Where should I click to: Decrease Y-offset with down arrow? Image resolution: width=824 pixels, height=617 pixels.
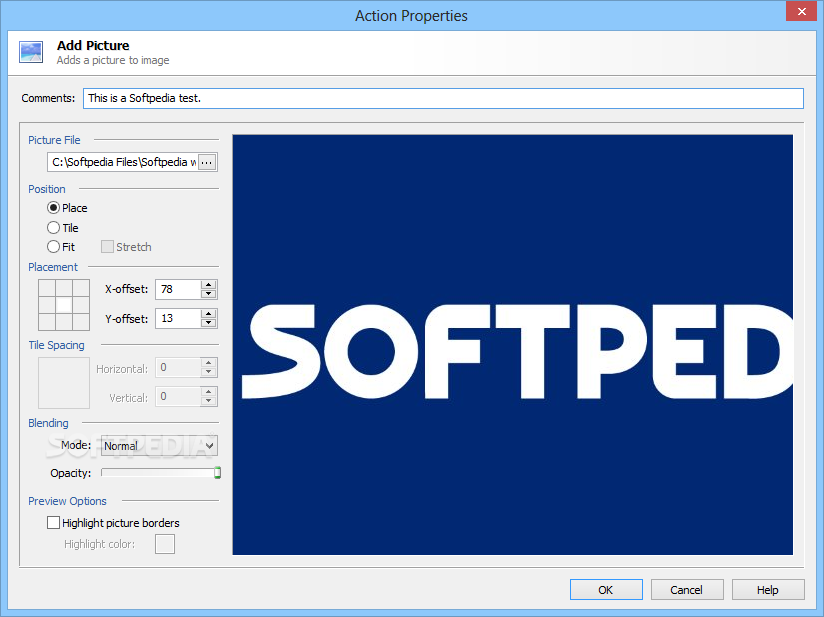point(209,323)
